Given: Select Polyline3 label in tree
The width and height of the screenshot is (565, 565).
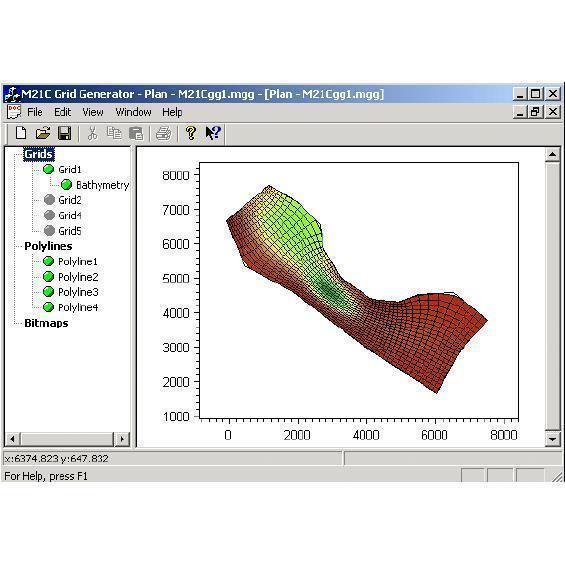Looking at the screenshot, I should 78,292.
